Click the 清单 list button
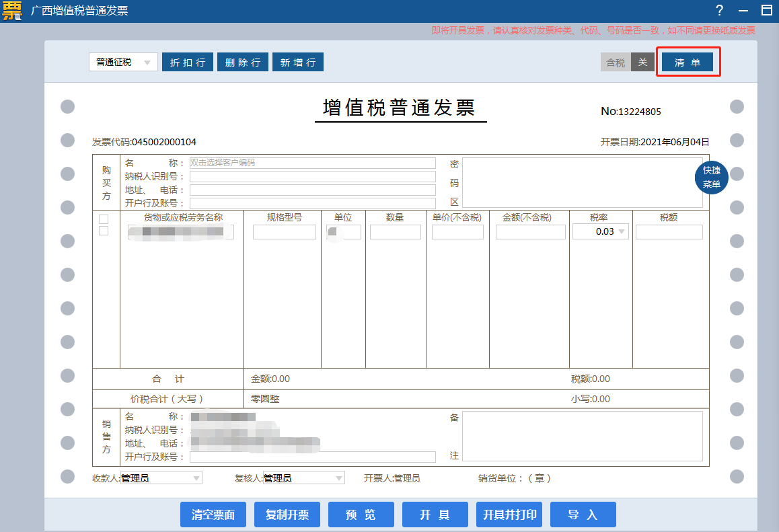The height and width of the screenshot is (532, 779). point(688,63)
